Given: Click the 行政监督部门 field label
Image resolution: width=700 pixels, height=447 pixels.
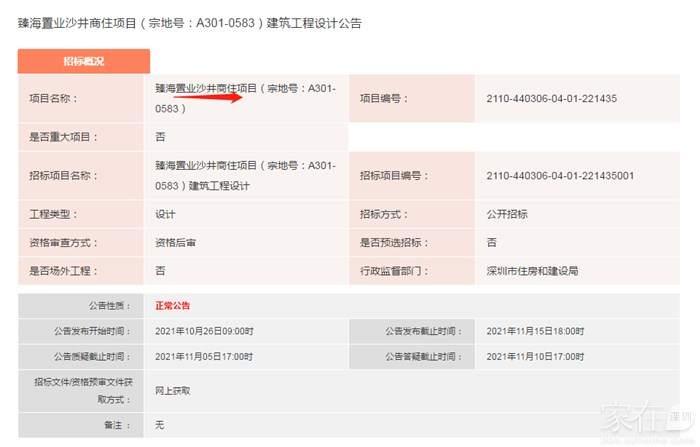Looking at the screenshot, I should [392, 270].
